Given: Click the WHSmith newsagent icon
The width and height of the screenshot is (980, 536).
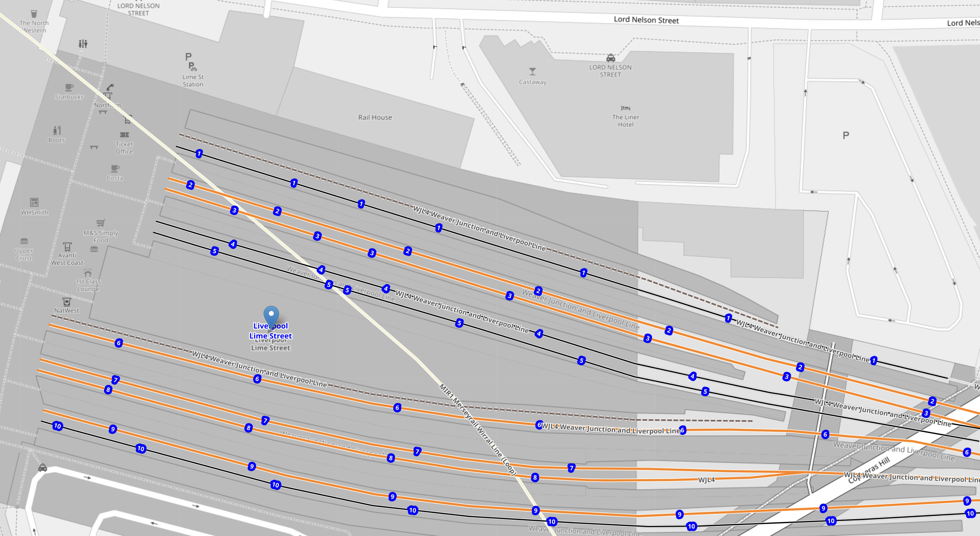Looking at the screenshot, I should (34, 202).
